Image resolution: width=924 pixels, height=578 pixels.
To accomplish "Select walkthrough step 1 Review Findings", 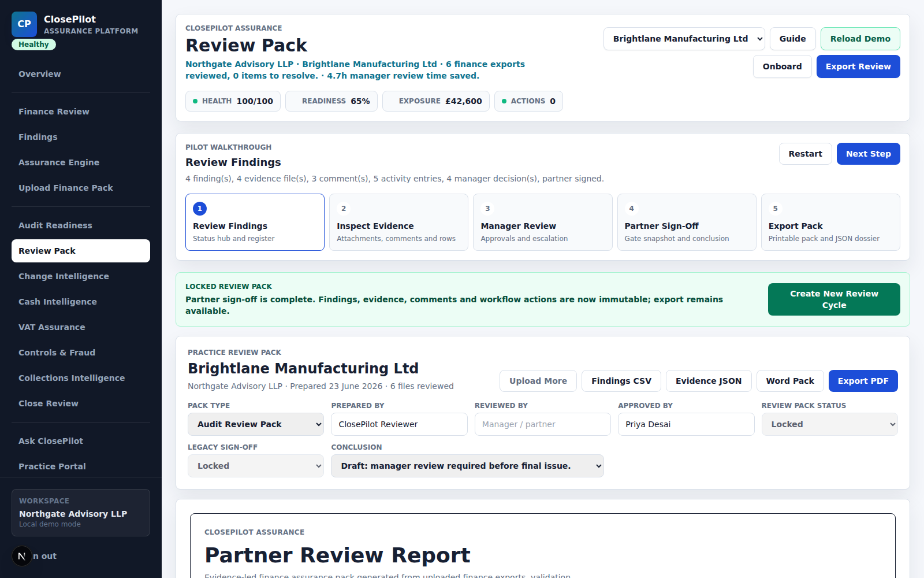I will 255,222.
